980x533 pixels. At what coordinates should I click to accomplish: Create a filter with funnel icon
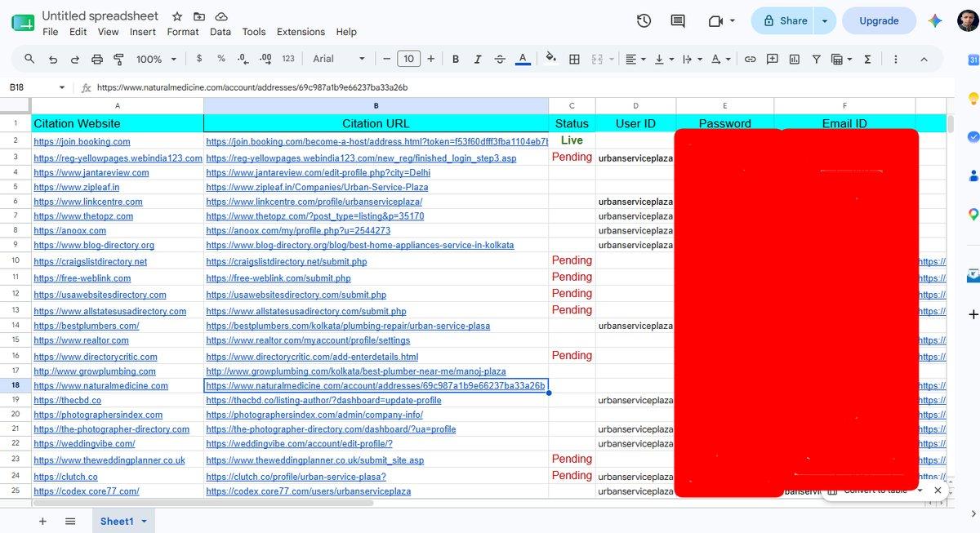click(x=816, y=59)
